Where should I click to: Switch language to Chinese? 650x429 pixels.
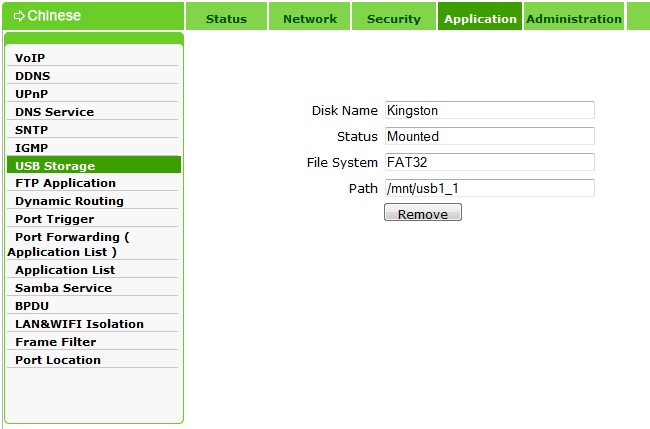[x=54, y=16]
